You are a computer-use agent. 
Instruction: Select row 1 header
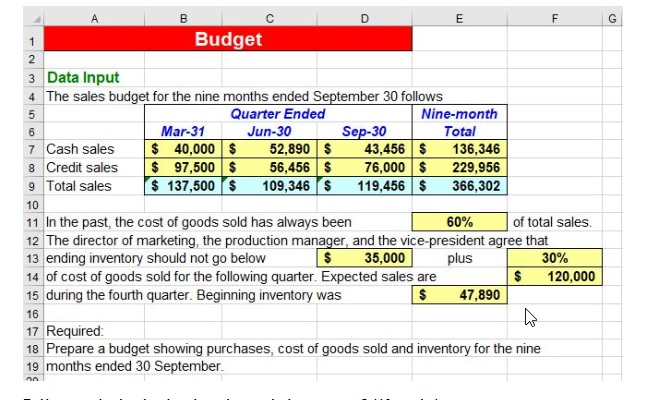click(33, 41)
